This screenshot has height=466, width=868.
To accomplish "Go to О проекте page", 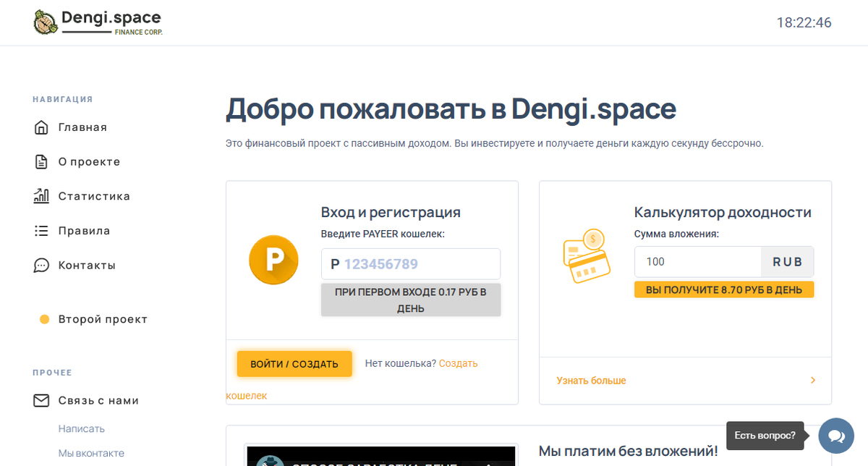I will pyautogui.click(x=89, y=161).
